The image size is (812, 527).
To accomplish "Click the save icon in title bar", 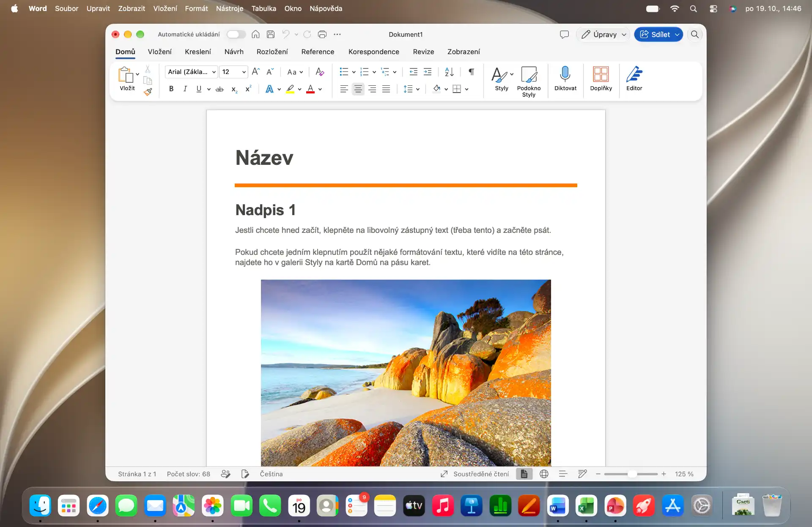I will coord(271,35).
